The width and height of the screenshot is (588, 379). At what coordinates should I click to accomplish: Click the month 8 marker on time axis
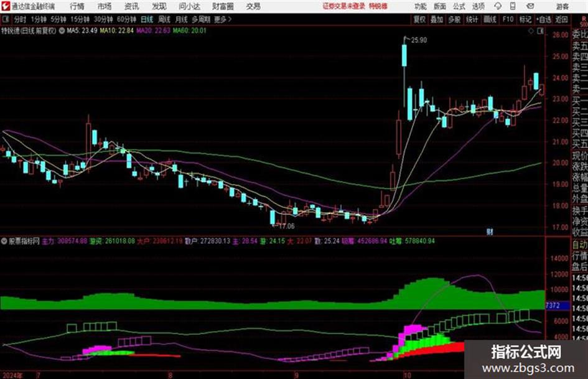[x=170, y=375]
